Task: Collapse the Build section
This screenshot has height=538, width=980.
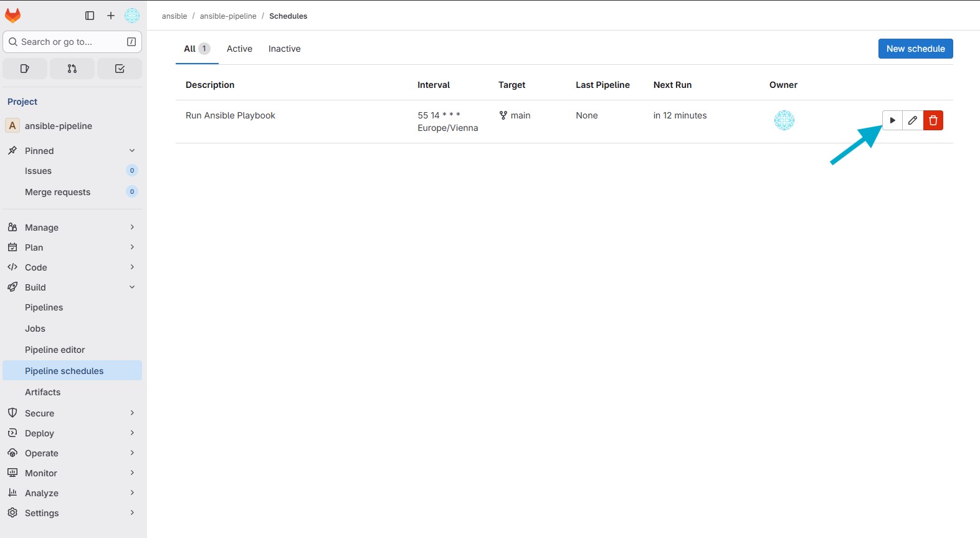Action: 131,287
